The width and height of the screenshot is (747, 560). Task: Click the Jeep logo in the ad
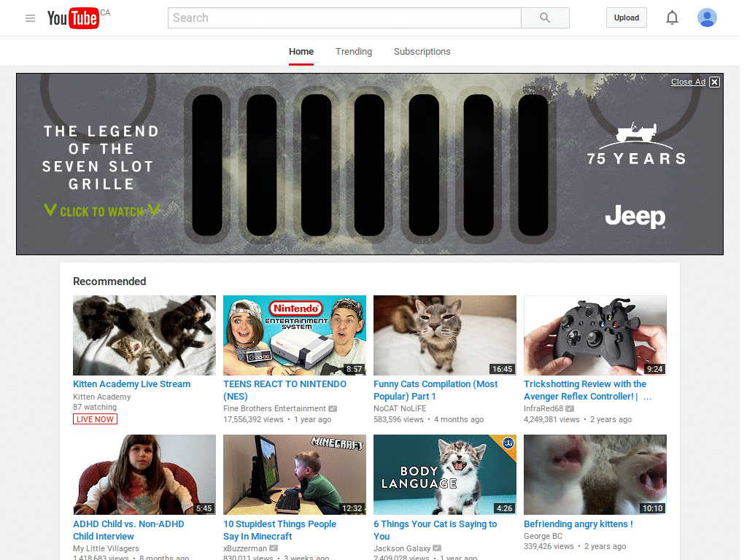point(635,217)
